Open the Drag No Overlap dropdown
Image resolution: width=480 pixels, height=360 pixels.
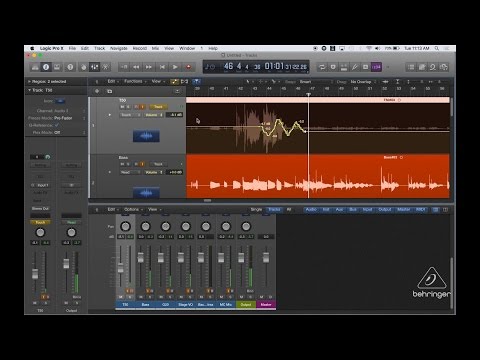pyautogui.click(x=363, y=82)
